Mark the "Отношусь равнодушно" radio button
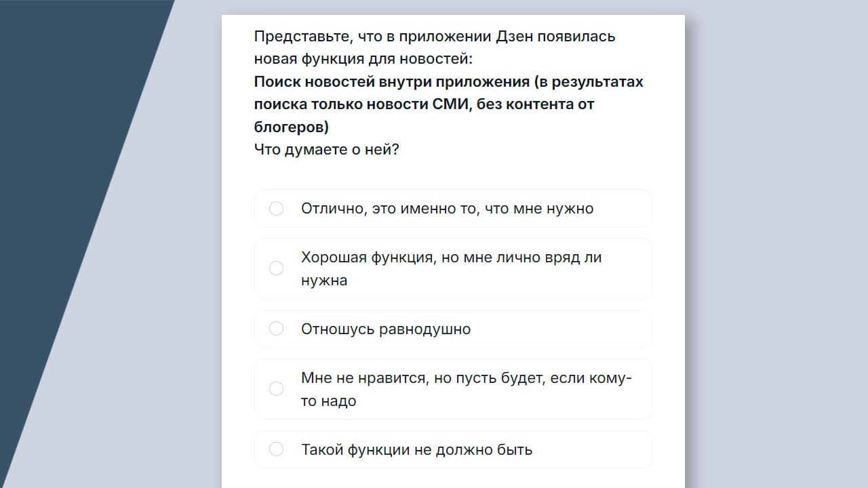The height and width of the screenshot is (488, 868). point(276,329)
